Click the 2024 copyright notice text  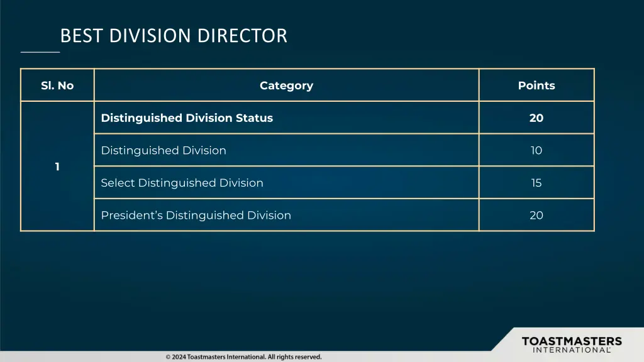243,357
